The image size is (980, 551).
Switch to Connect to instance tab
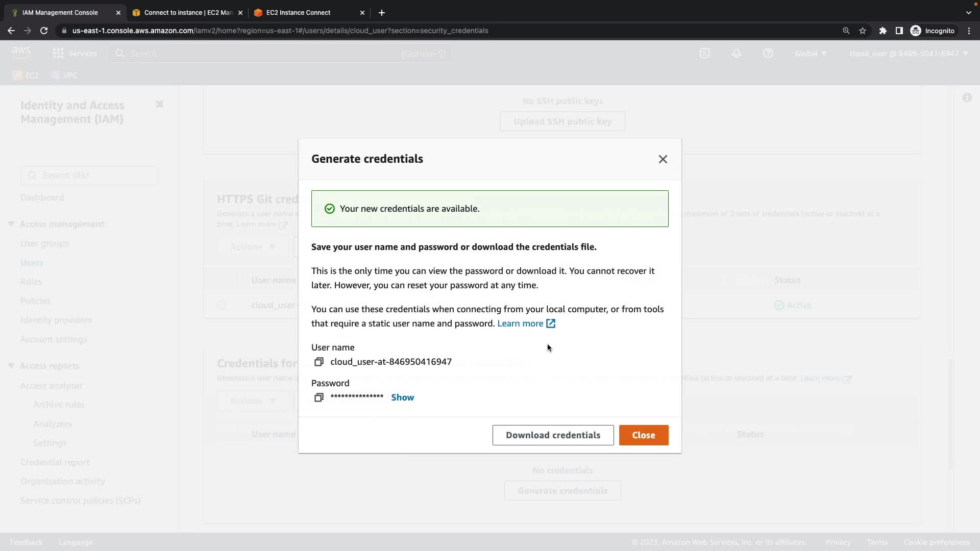pyautogui.click(x=188, y=13)
